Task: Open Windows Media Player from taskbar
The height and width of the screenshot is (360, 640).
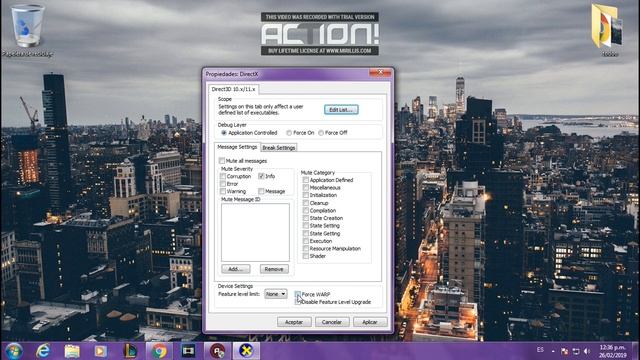Action: point(100,351)
